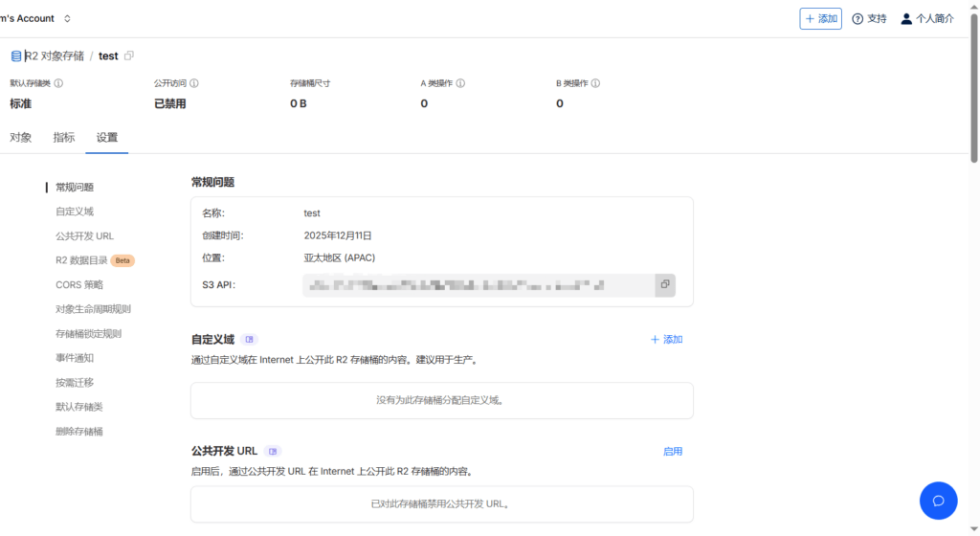980x536 pixels.
Task: Click info icon beside 默认存储类
Action: [x=58, y=83]
